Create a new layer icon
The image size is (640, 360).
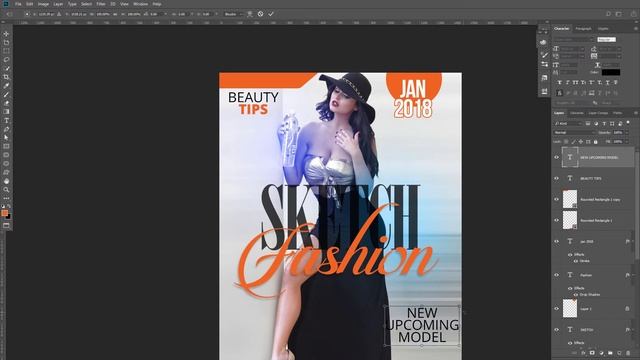tap(619, 353)
